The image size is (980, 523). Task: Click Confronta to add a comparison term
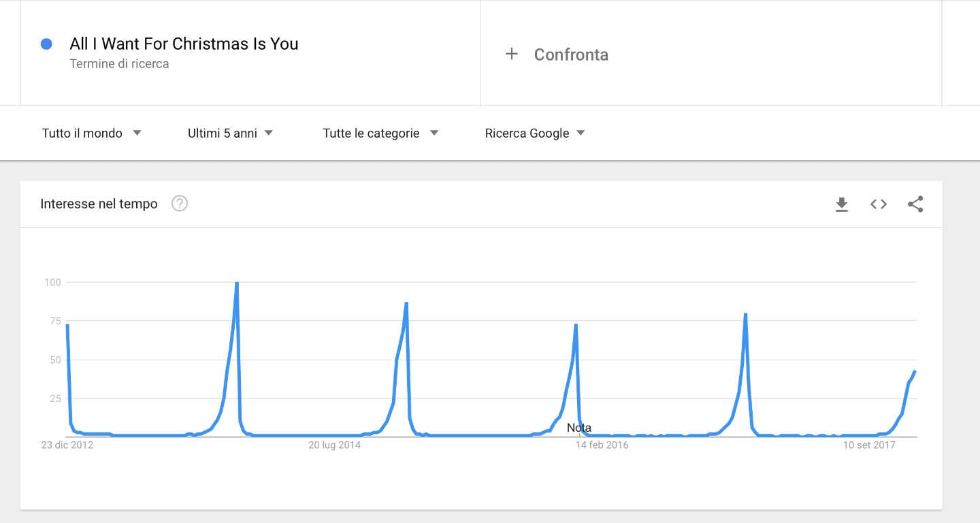pos(571,54)
